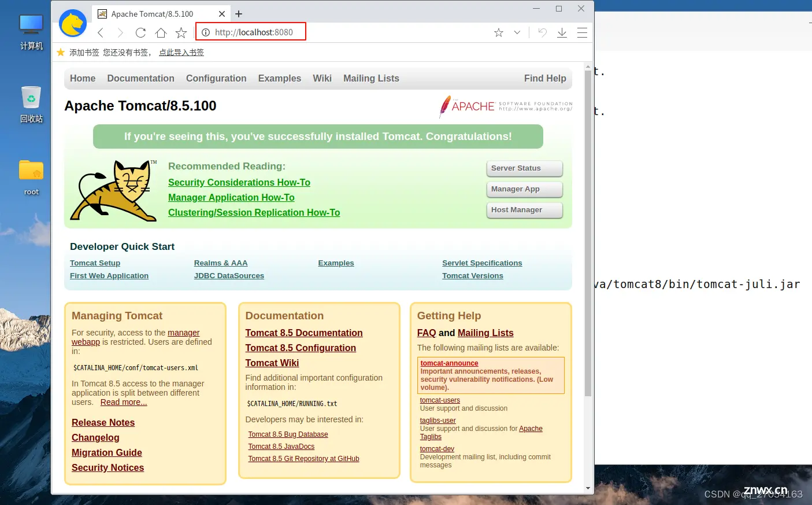The width and height of the screenshot is (812, 505).
Task: Click Find Help in the navigation bar
Action: [x=545, y=78]
